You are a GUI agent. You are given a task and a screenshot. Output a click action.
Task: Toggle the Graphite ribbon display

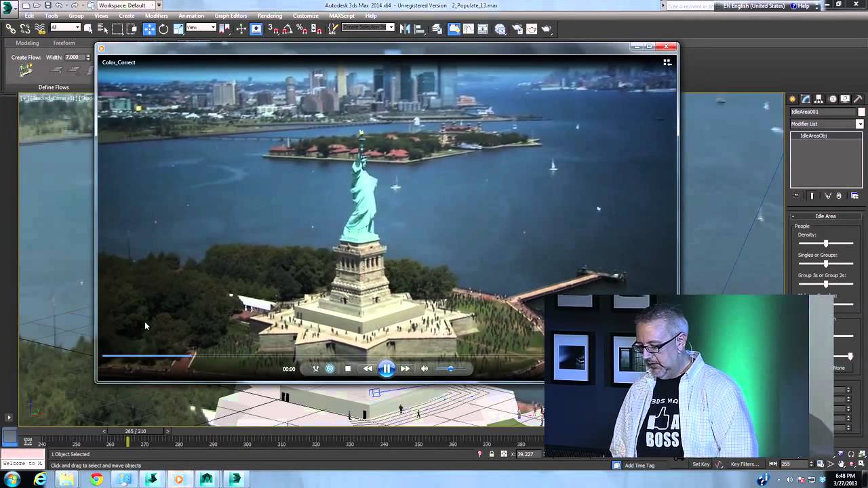tap(454, 28)
